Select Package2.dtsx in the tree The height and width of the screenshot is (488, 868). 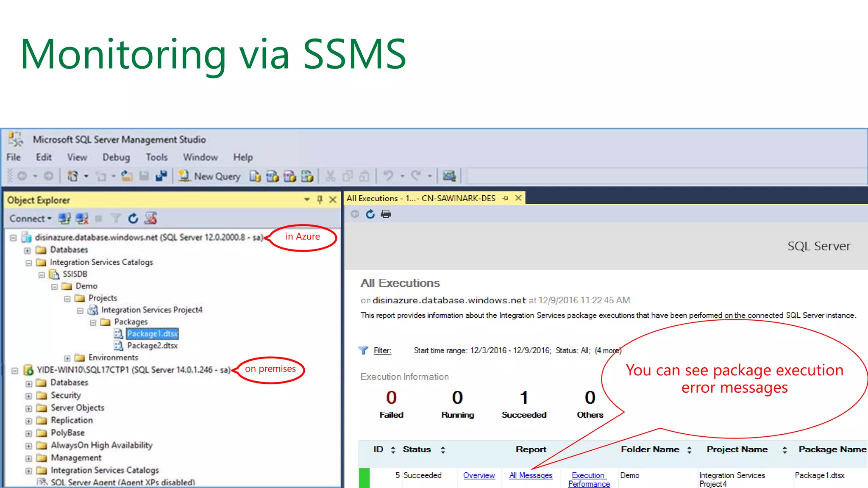(152, 346)
